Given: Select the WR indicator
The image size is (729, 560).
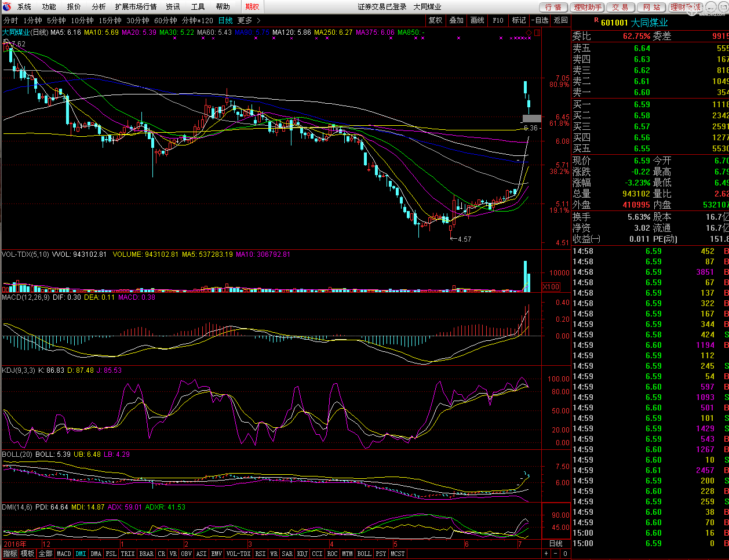Looking at the screenshot, I should coord(274,554).
